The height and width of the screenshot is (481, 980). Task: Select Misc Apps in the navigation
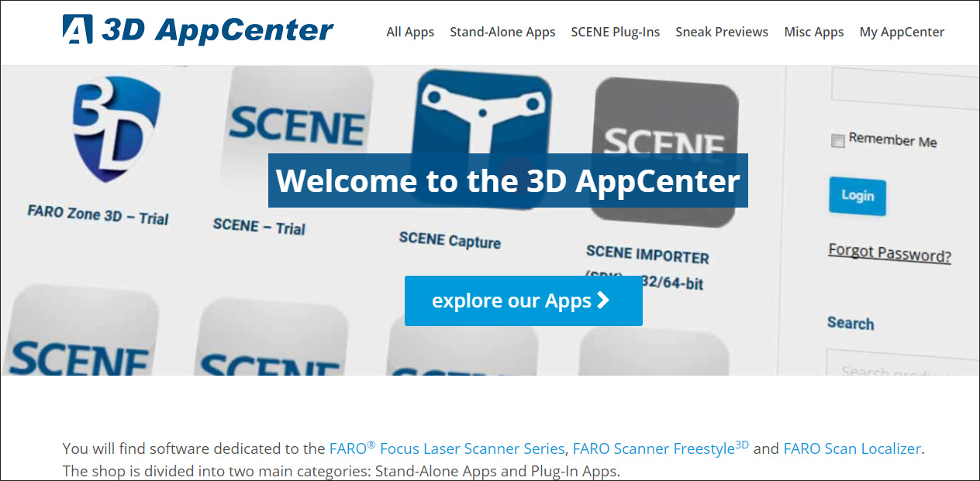tap(814, 32)
